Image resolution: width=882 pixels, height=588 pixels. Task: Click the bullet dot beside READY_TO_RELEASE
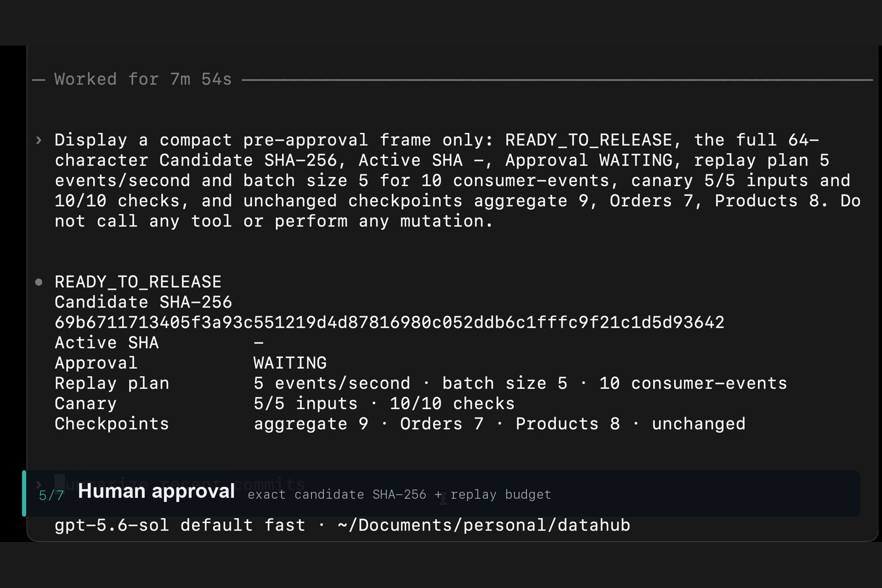(x=39, y=282)
